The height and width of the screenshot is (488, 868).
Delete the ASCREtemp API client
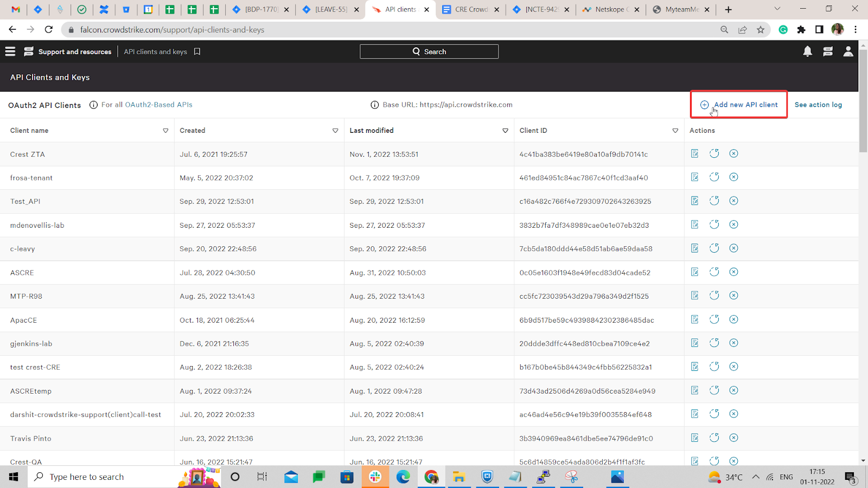[734, 390]
